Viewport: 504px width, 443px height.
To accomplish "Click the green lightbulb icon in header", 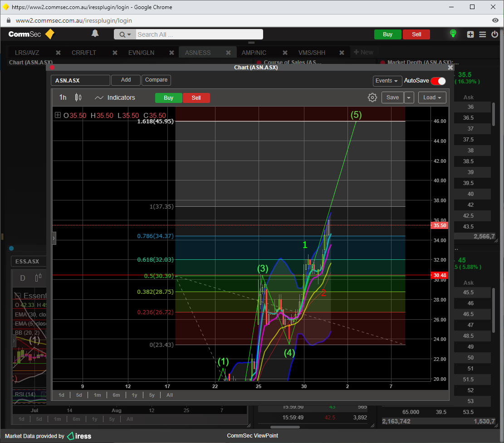I will coord(452,34).
